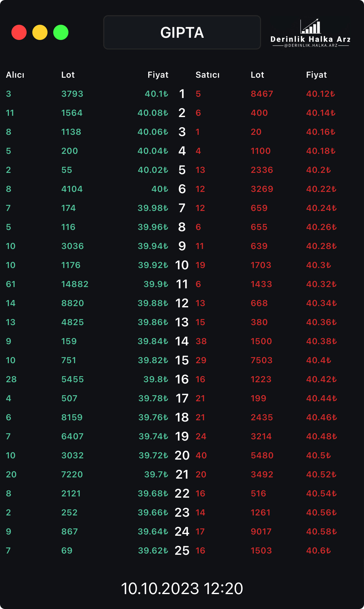Click the sell-side Lot column header

(x=257, y=75)
